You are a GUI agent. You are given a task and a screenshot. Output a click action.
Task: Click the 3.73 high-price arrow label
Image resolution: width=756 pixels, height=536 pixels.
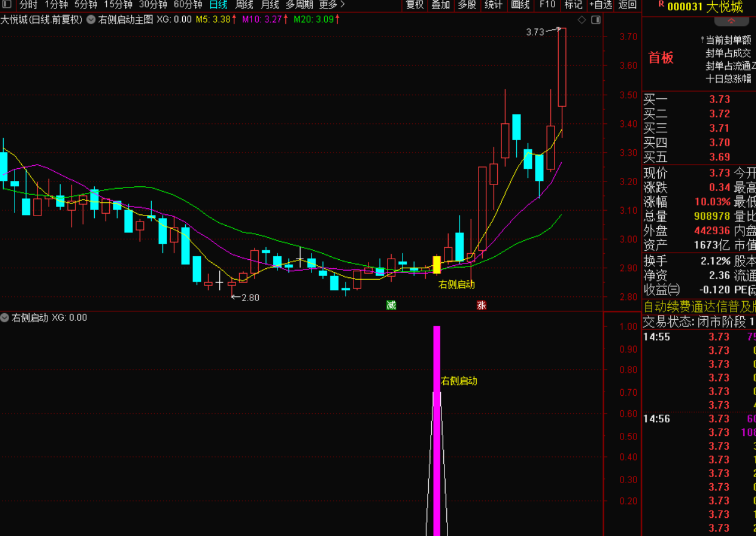click(543, 32)
